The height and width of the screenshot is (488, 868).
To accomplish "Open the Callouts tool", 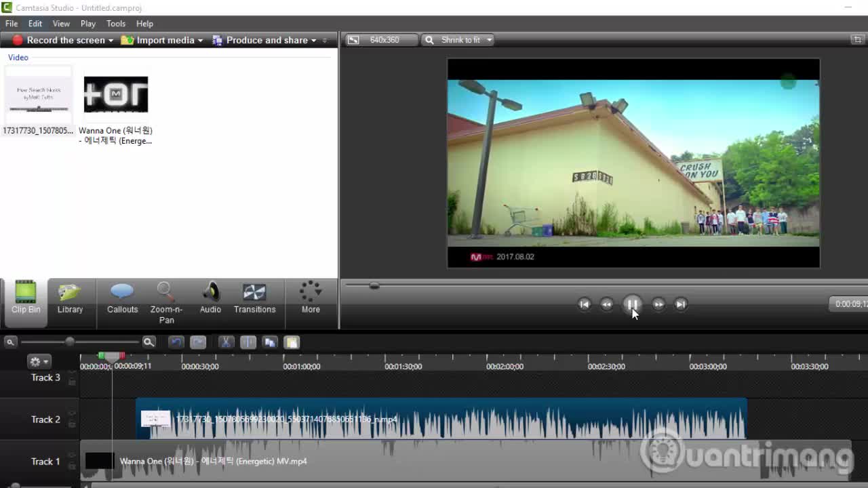I will coord(122,298).
